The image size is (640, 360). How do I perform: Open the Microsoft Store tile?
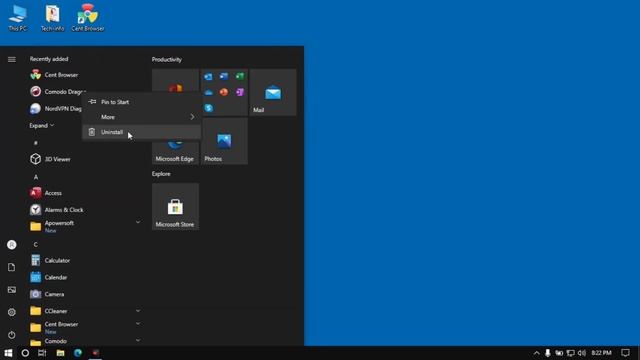(x=176, y=207)
